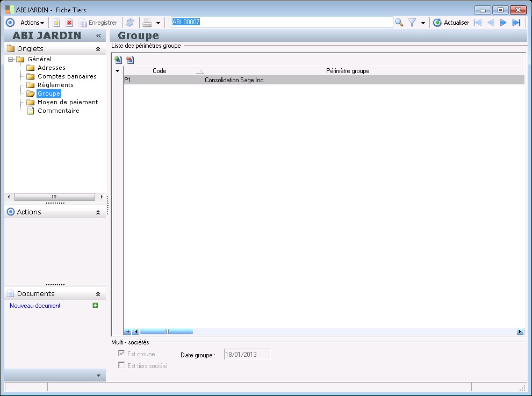Click the blue circle Actions icon in toolbar
This screenshot has width=532, height=396.
(x=11, y=23)
